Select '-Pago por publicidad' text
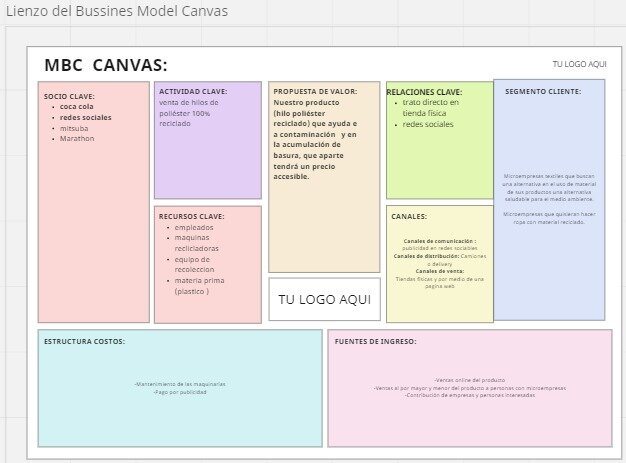Viewport: 626px width, 463px height. tap(180, 392)
